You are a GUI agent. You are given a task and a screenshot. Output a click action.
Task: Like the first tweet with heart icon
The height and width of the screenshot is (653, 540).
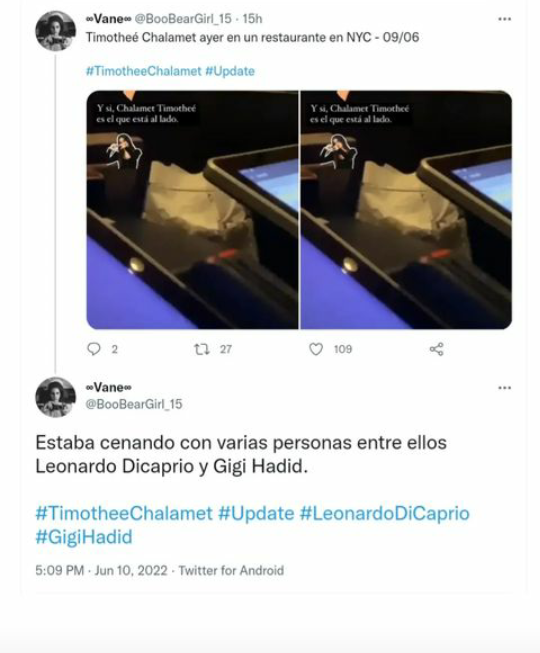(x=316, y=349)
